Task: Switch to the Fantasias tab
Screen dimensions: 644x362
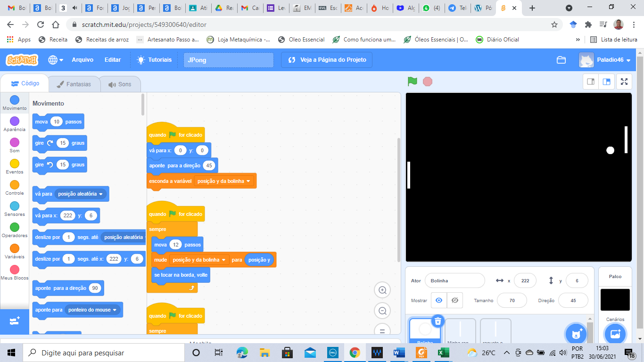Action: (74, 84)
